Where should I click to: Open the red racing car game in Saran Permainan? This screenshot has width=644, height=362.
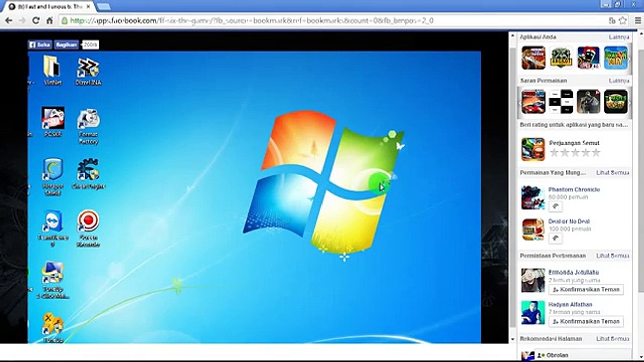533,102
